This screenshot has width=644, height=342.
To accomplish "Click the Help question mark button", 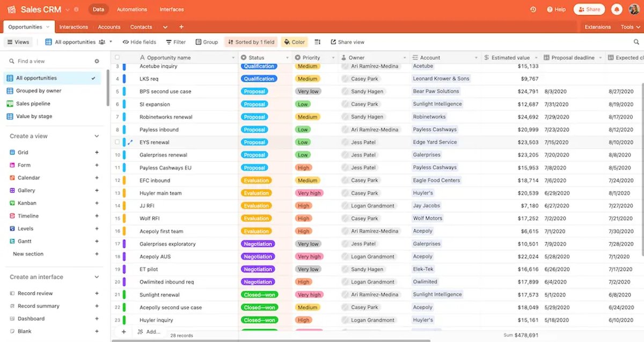I will click(x=556, y=10).
